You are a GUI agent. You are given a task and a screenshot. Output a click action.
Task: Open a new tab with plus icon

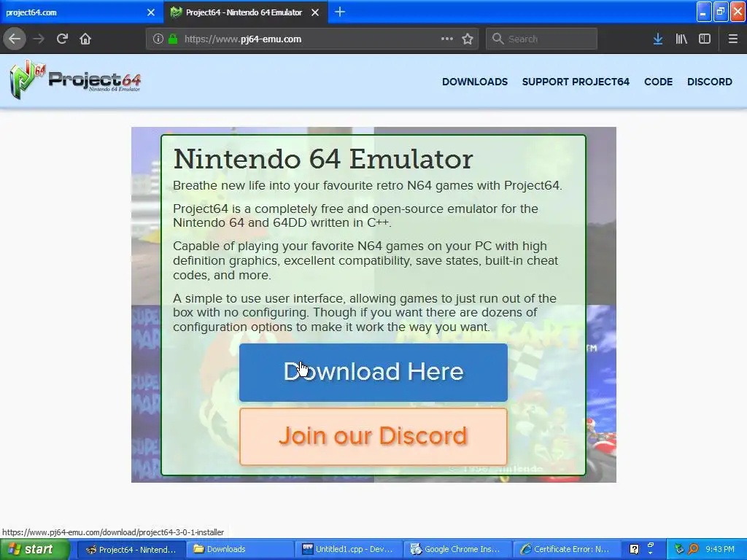[x=340, y=12]
